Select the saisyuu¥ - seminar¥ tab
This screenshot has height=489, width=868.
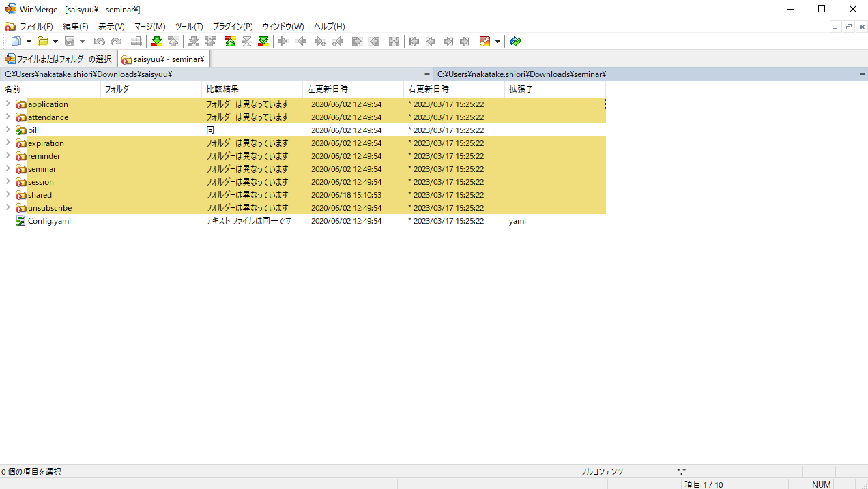click(163, 59)
